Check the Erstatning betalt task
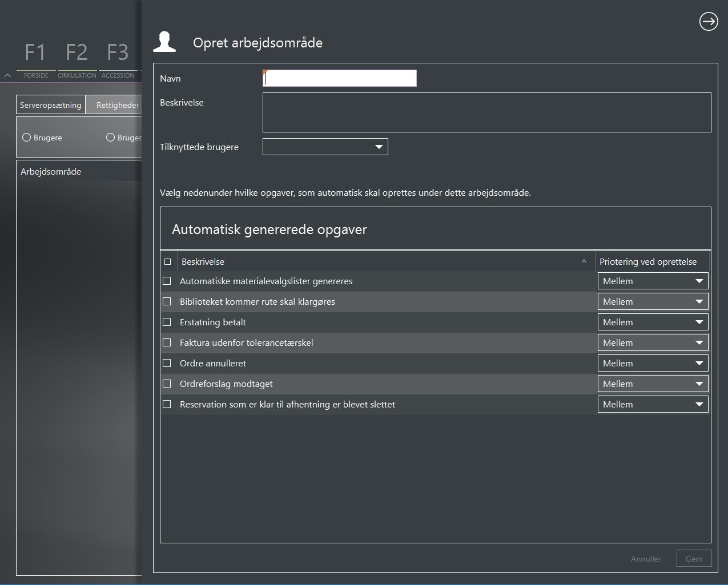728x585 pixels. pos(167,322)
